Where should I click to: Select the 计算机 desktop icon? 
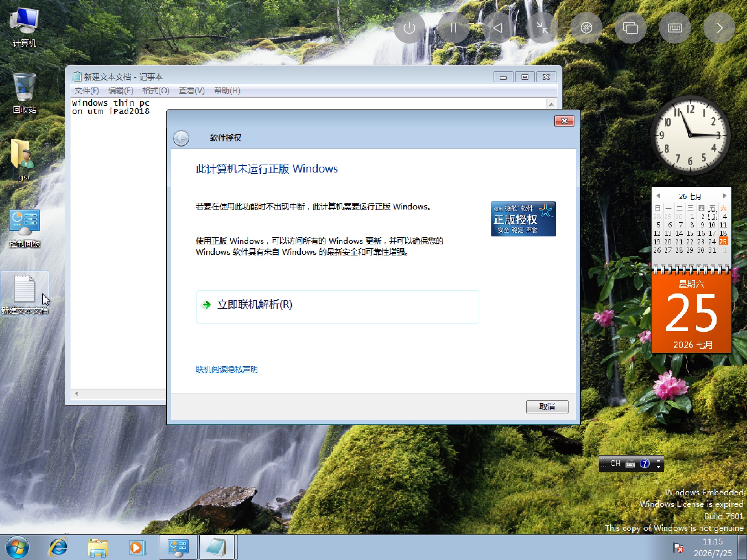(x=24, y=27)
